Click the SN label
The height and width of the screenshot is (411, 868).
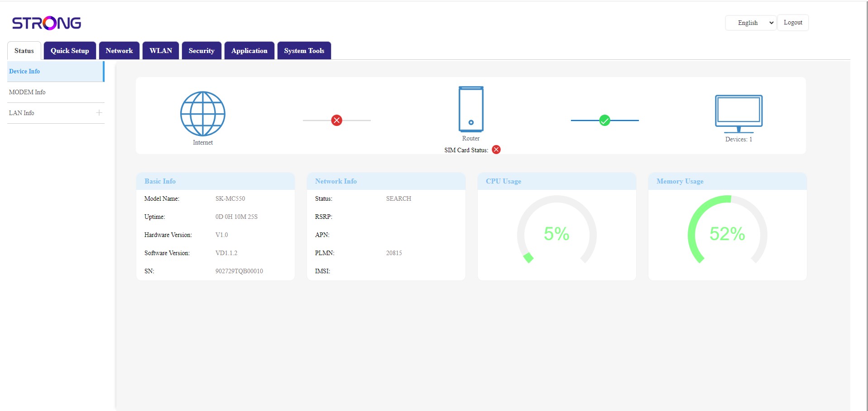click(149, 271)
